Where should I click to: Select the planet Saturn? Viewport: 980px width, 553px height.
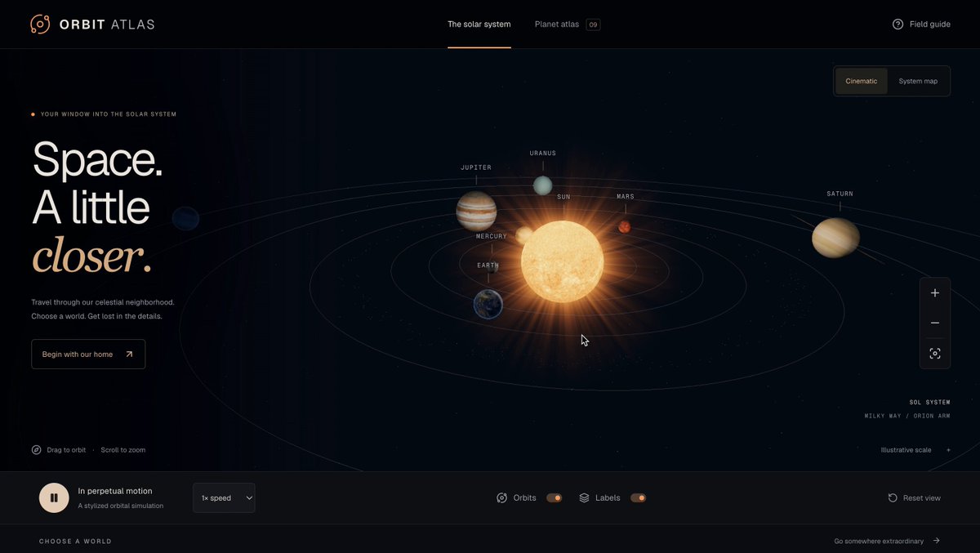(x=835, y=238)
